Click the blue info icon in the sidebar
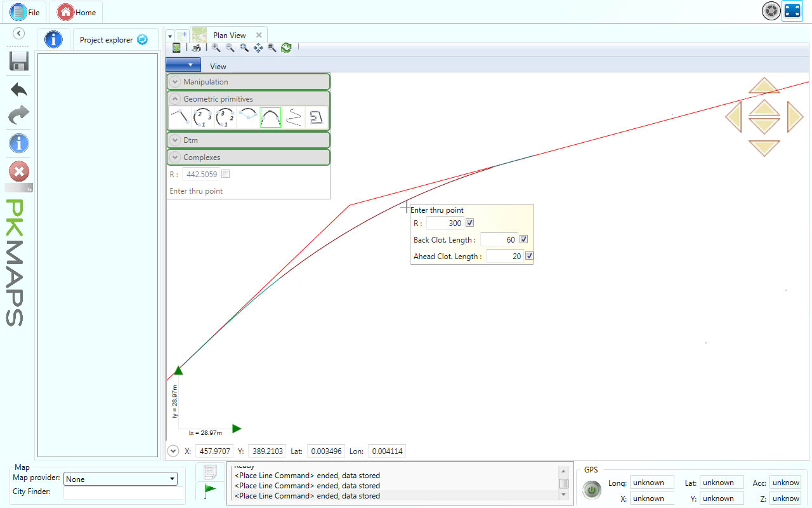812x508 pixels. 19,143
